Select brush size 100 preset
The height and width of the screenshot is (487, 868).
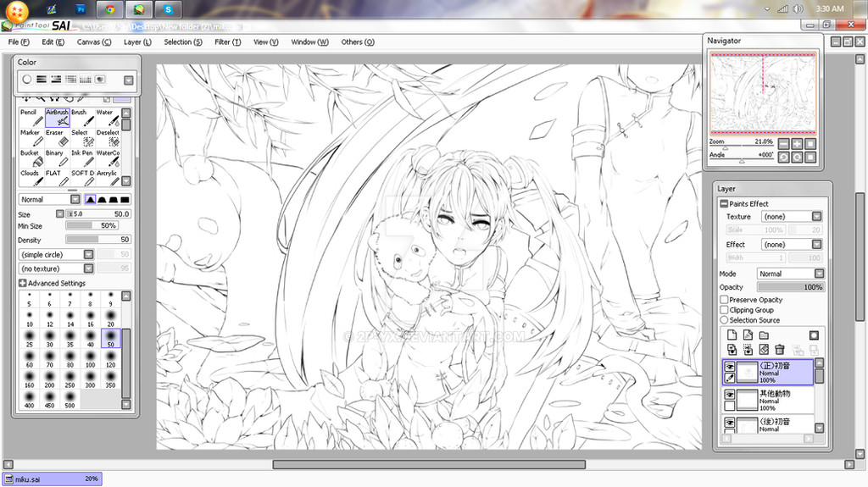coord(90,359)
